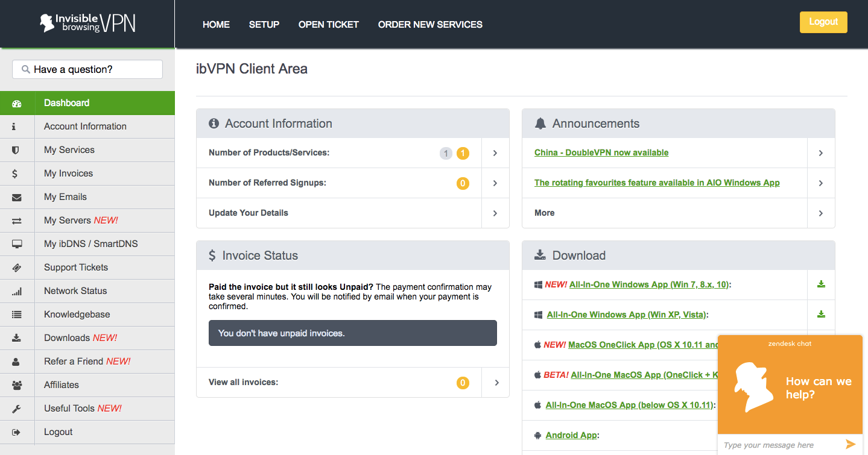Click the person icon for Refer a Friend
Image resolution: width=868 pixels, height=455 pixels.
pyautogui.click(x=16, y=362)
